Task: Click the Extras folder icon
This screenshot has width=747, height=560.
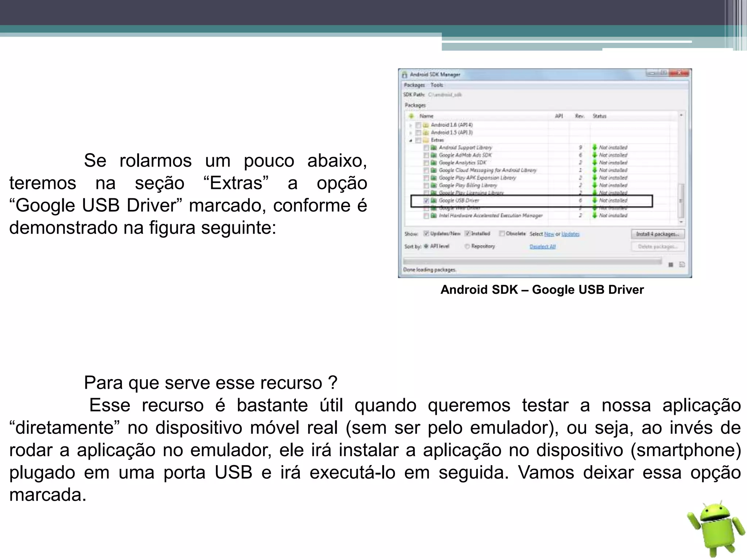Action: (425, 140)
